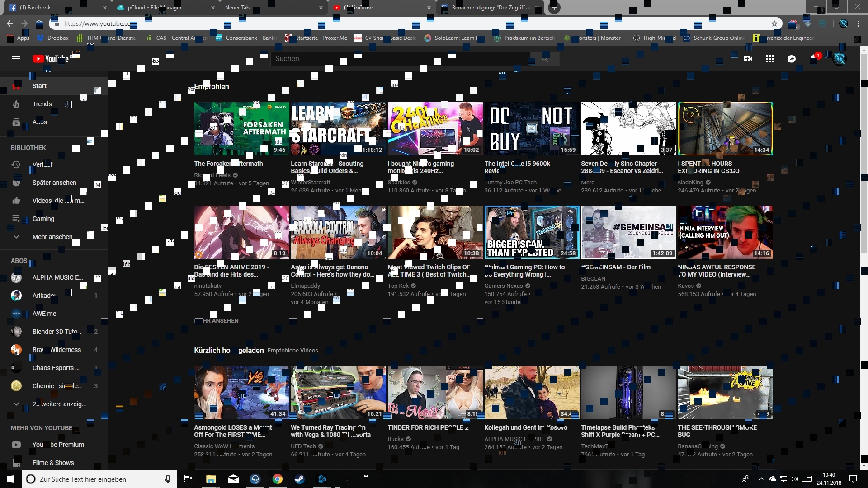The image size is (868, 488).
Task: Open Gaming in the sidebar
Action: (x=43, y=219)
